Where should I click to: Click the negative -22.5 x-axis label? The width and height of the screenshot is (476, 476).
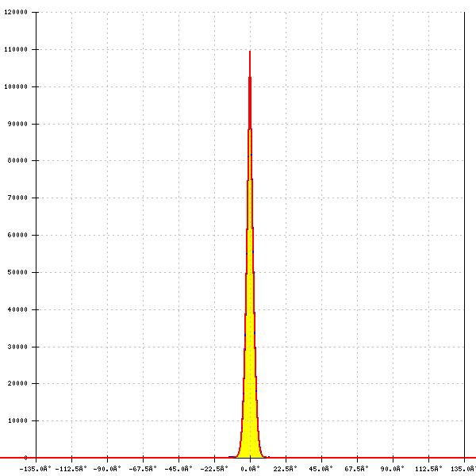214,469
